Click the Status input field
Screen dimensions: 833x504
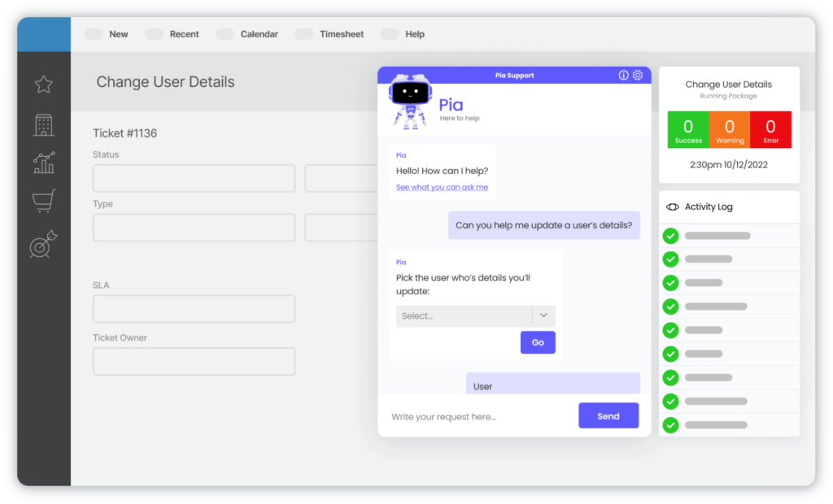[194, 179]
